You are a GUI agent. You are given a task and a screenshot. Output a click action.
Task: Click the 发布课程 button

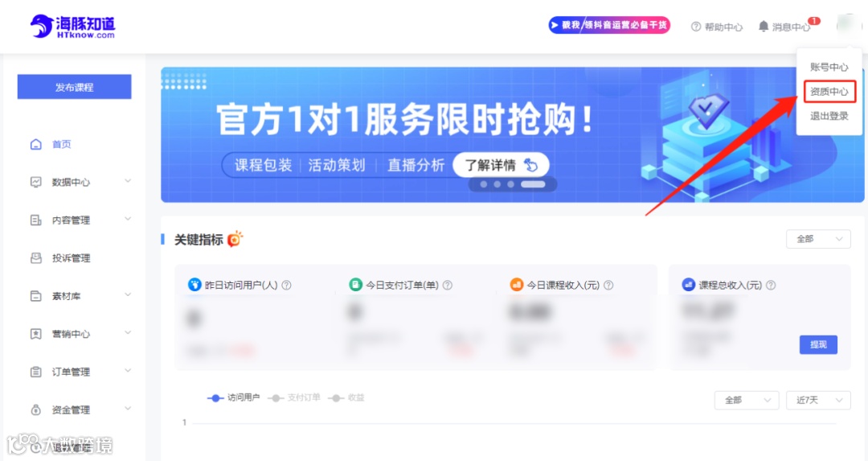(x=74, y=87)
